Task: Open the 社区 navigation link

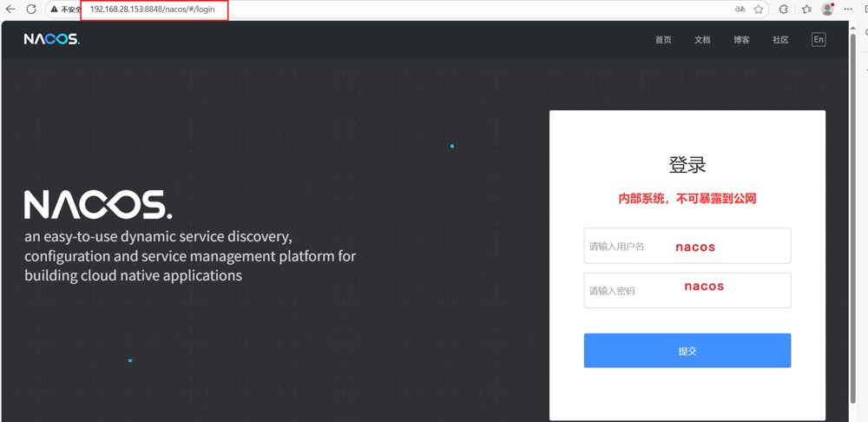Action: 780,40
